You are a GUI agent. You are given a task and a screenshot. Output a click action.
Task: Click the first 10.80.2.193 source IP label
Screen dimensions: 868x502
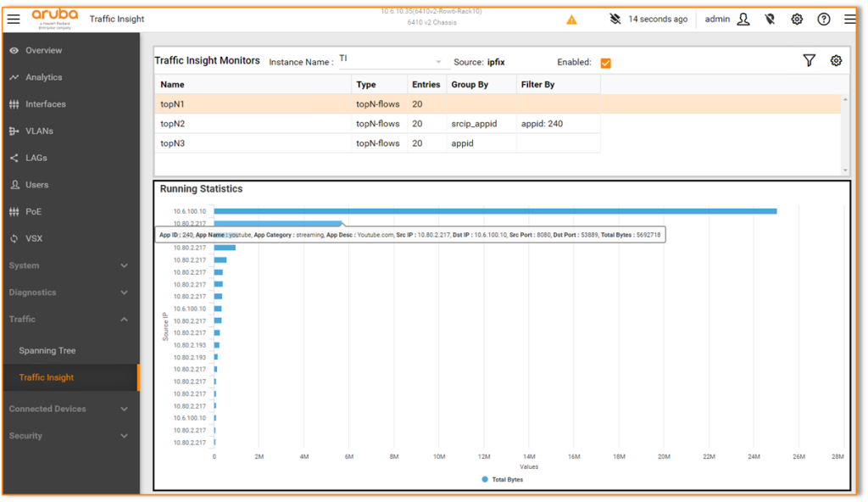click(x=189, y=345)
